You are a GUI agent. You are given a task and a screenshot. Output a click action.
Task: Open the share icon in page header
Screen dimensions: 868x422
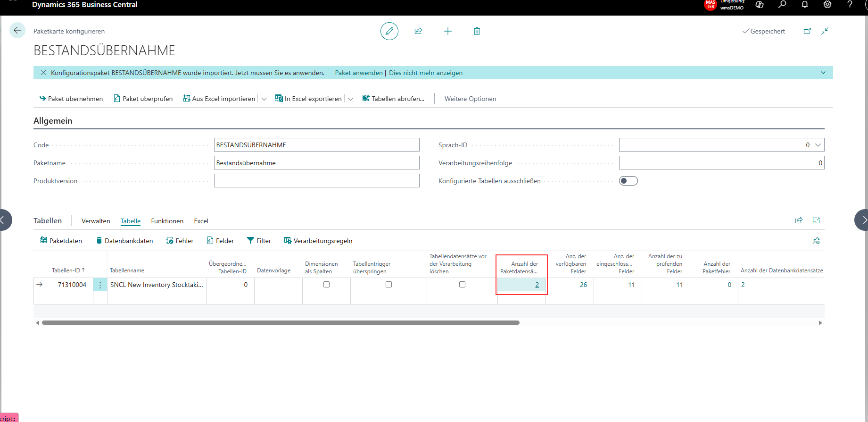pyautogui.click(x=418, y=31)
